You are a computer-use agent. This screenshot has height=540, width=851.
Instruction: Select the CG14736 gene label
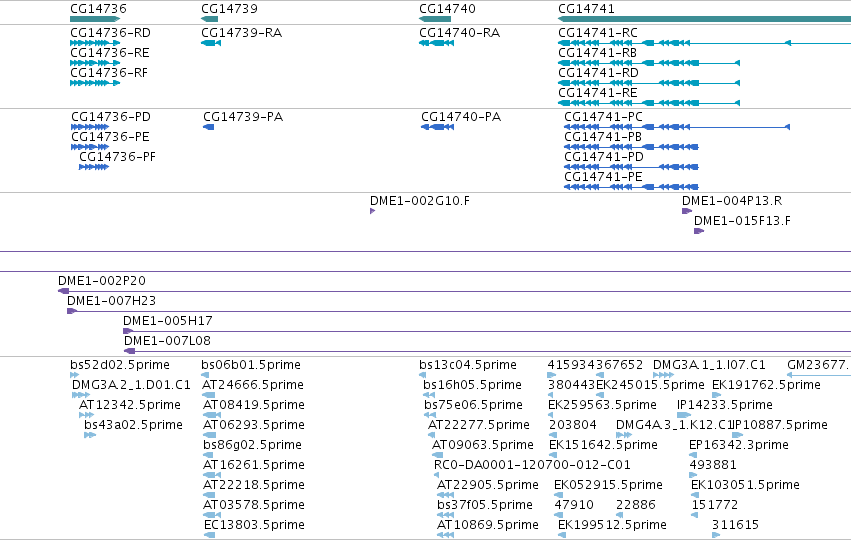[98, 9]
